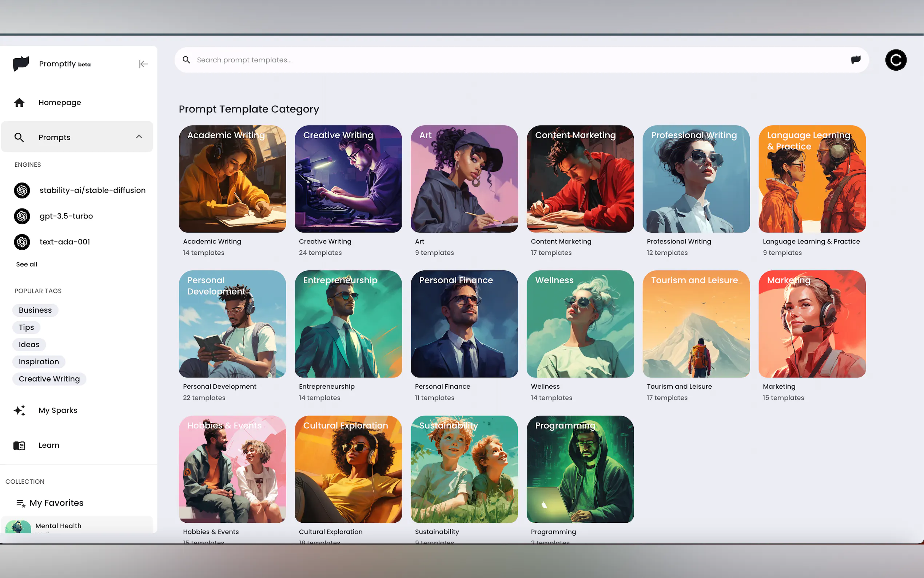Click the gpt-3.5-turbo engine icon

[x=22, y=216]
